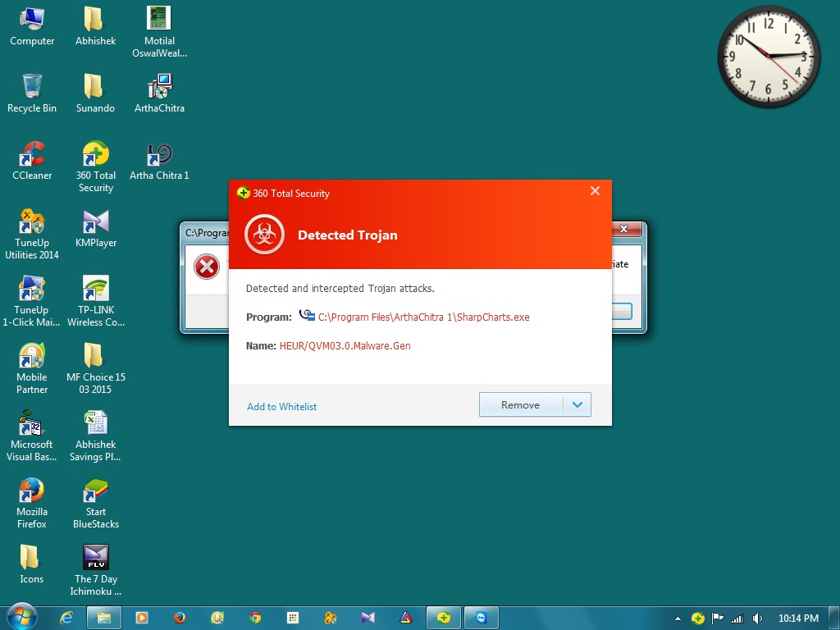Launch Google Chrome from the taskbar
The image size is (840, 630).
point(255,618)
